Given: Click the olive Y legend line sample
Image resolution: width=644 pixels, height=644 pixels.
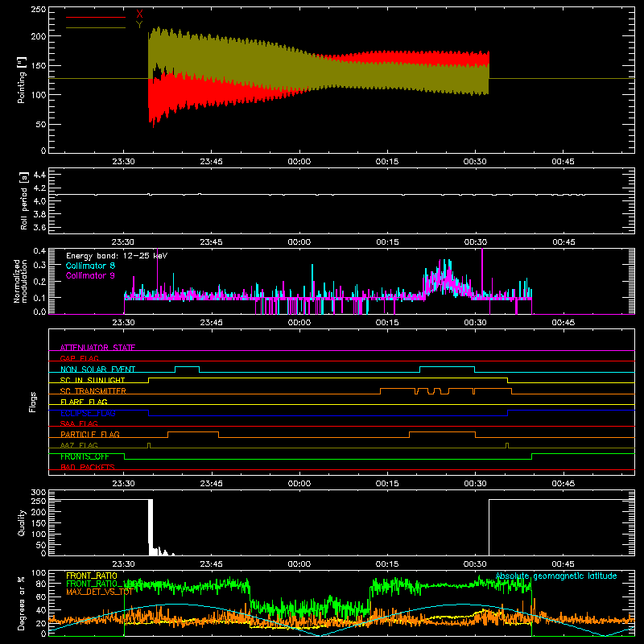Looking at the screenshot, I should point(96,28).
